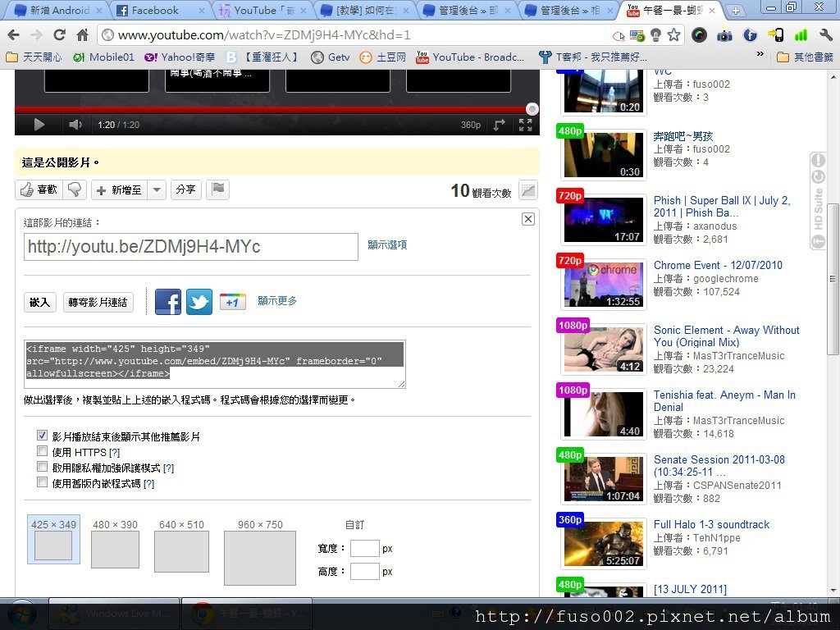
Task: Enable old embed code checkbox
Action: [43, 482]
